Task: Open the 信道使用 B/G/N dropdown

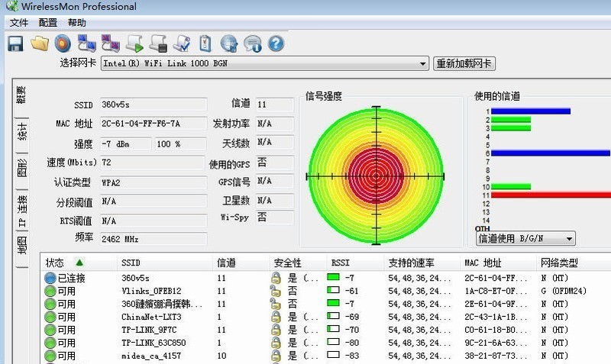Action: [x=569, y=239]
